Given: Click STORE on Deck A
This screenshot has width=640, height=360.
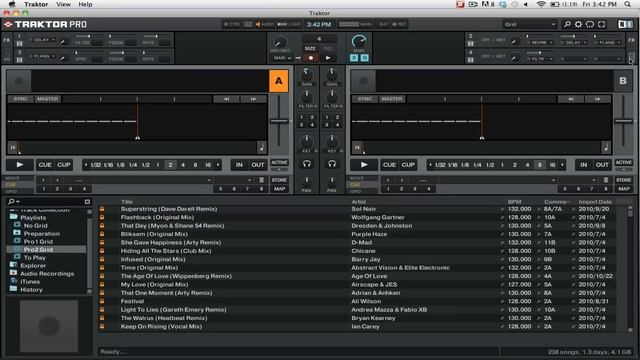Looking at the screenshot, I should click(x=279, y=180).
